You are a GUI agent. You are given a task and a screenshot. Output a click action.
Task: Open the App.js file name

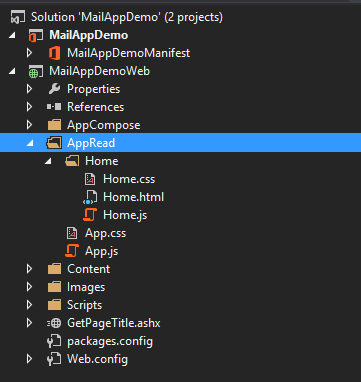pyautogui.click(x=102, y=251)
